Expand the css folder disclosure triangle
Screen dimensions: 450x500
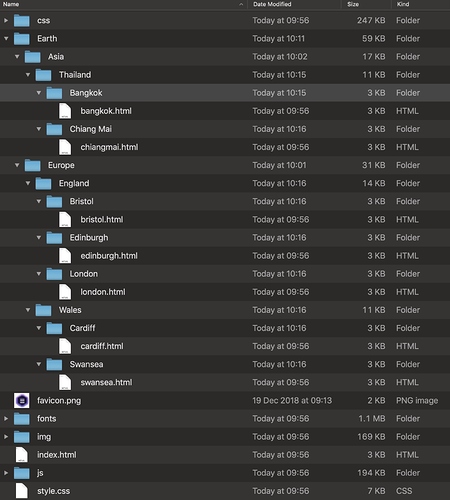coord(6,21)
